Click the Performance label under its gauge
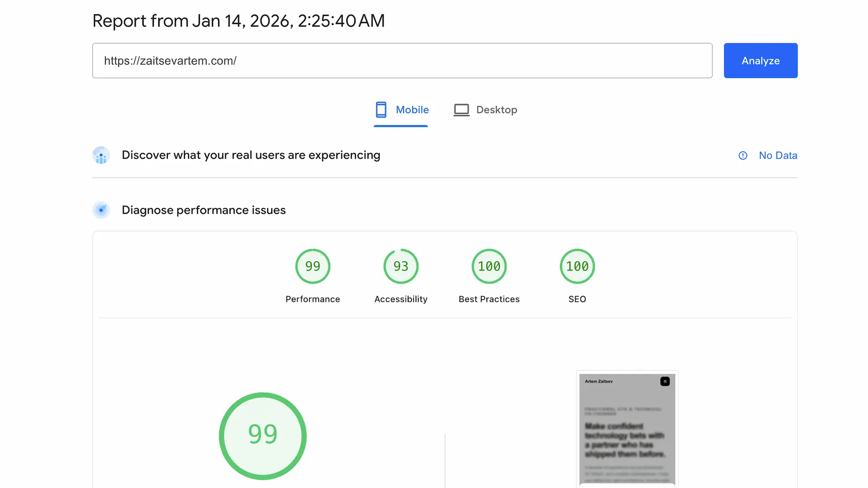The image size is (868, 488). click(x=312, y=299)
